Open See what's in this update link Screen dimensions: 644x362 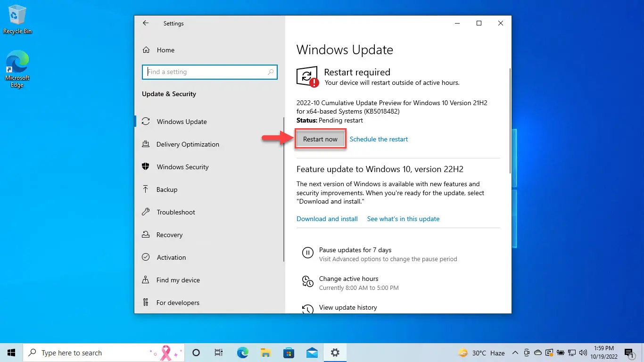[403, 219]
